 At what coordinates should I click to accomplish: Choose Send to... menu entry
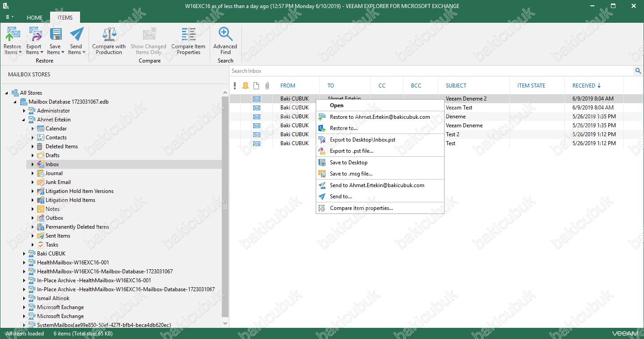380,197
